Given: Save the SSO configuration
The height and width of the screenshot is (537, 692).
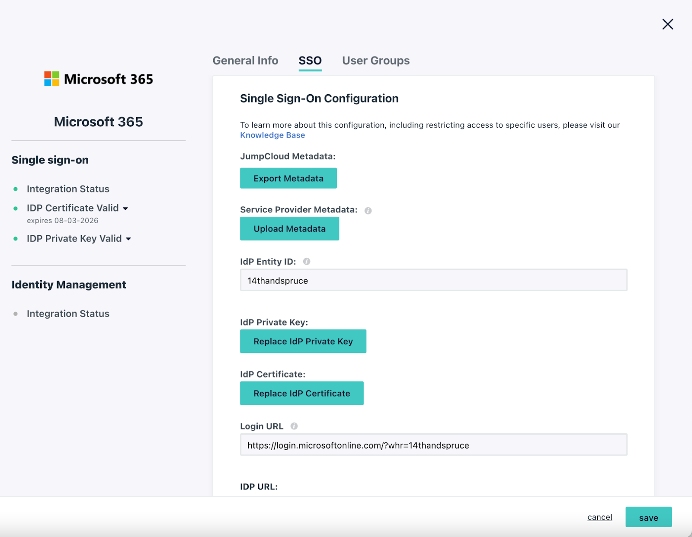Looking at the screenshot, I should click(x=648, y=517).
